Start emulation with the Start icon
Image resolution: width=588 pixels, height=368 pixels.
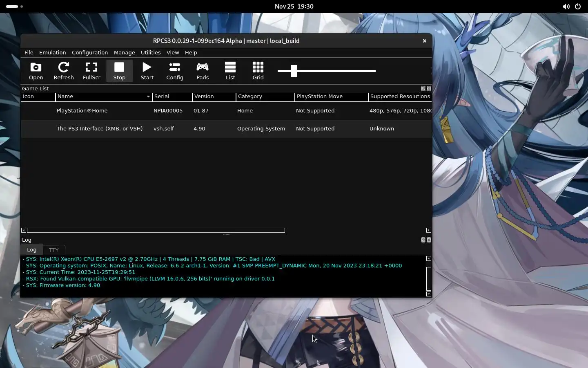click(147, 71)
